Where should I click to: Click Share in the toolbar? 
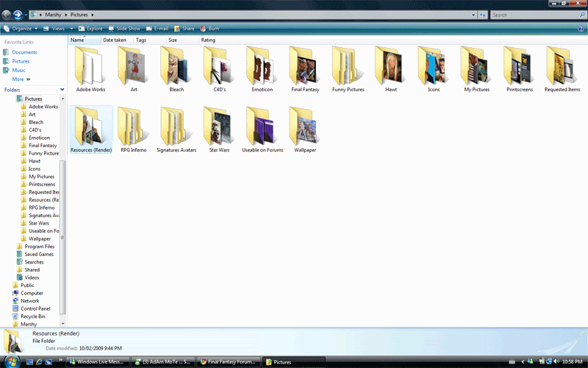pyautogui.click(x=184, y=29)
